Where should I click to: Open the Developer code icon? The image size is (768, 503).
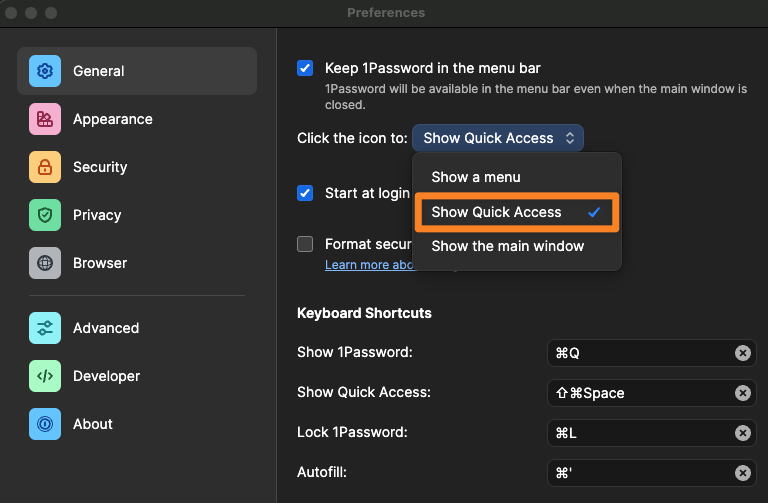(x=45, y=376)
